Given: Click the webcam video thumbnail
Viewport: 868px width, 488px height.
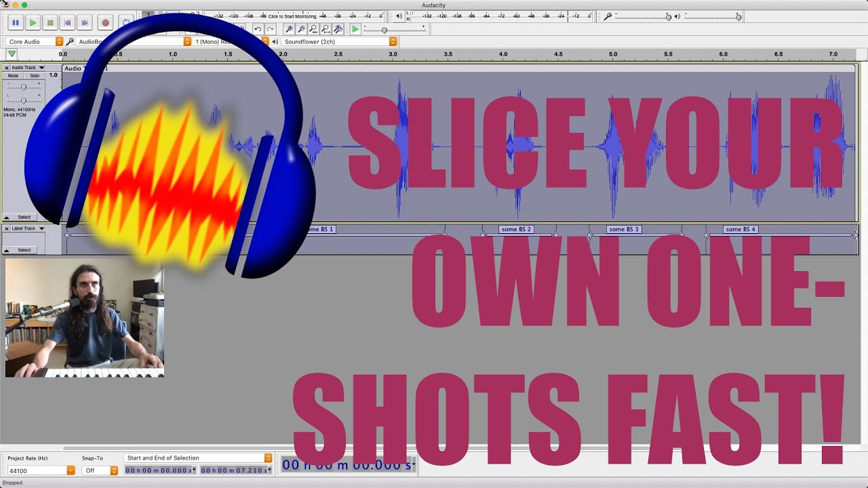Looking at the screenshot, I should pyautogui.click(x=85, y=317).
